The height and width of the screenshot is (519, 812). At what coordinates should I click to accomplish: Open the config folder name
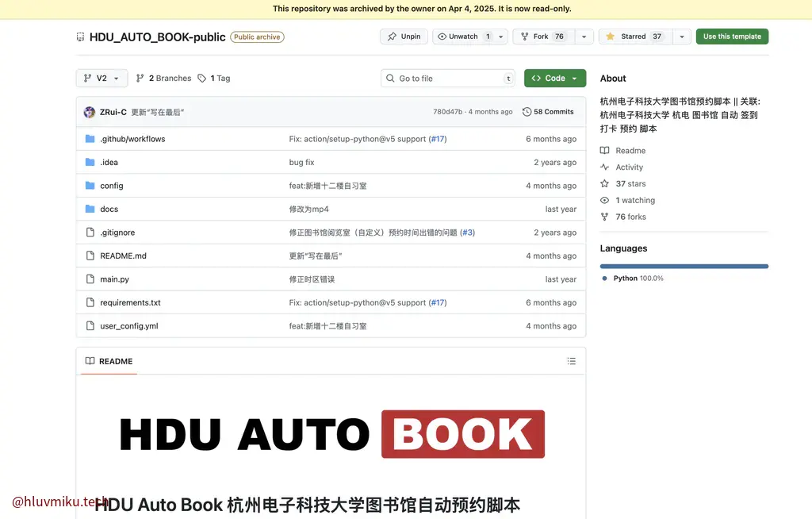pos(111,186)
